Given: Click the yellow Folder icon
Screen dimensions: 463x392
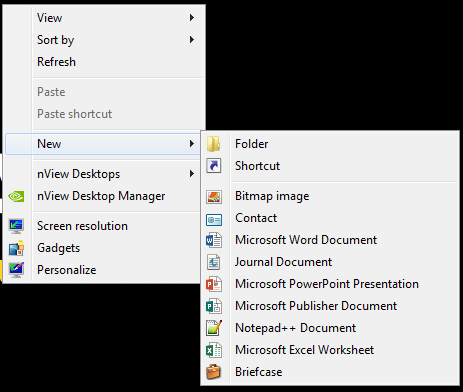Looking at the screenshot, I should [213, 144].
